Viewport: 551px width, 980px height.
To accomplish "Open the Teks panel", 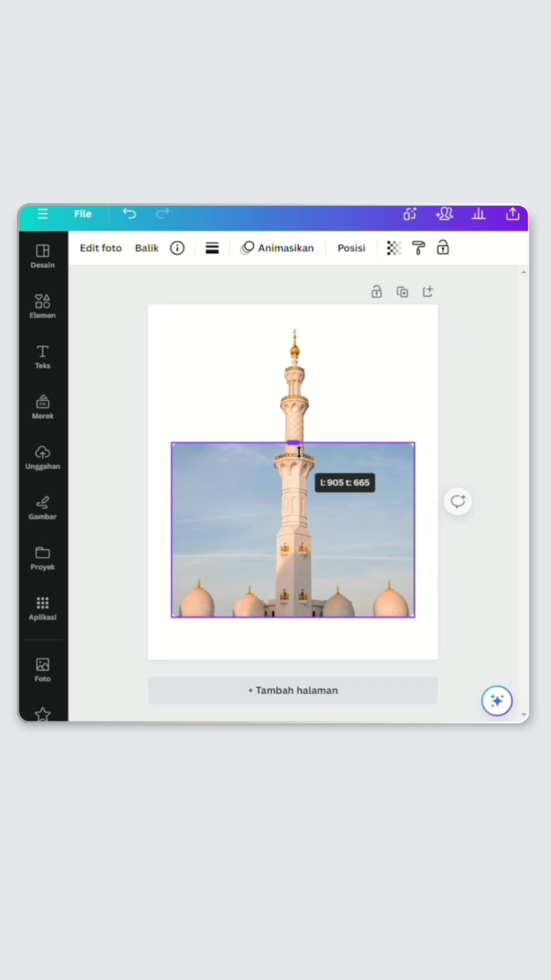I will tap(43, 357).
